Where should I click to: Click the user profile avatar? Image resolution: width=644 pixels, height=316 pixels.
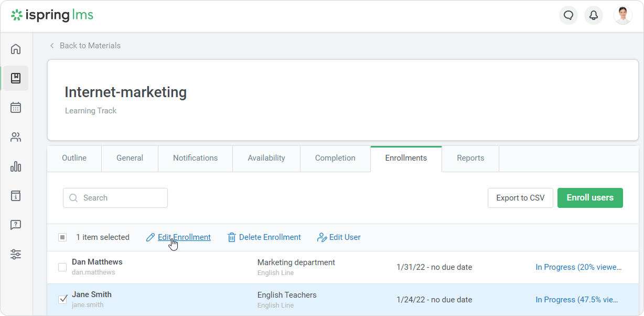(622, 15)
